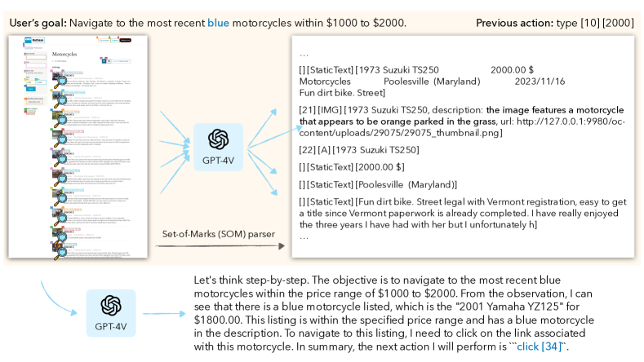
Task: Switch to gallery view icon above listings
Action: pos(109,61)
